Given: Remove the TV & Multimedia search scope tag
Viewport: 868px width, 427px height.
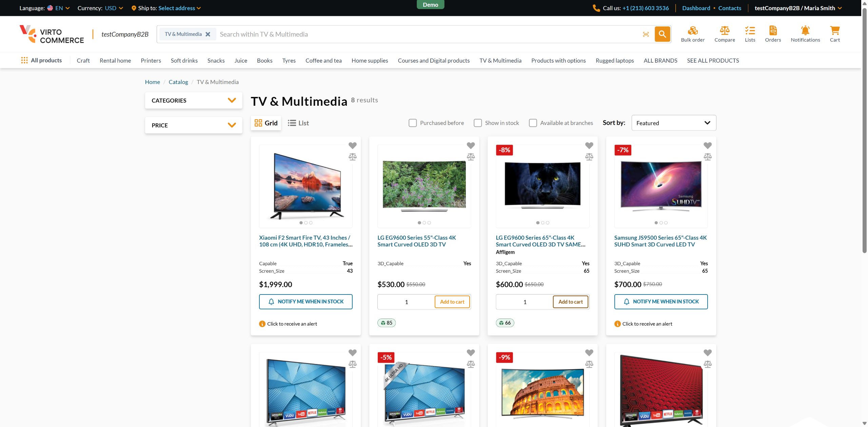Looking at the screenshot, I should pyautogui.click(x=208, y=34).
